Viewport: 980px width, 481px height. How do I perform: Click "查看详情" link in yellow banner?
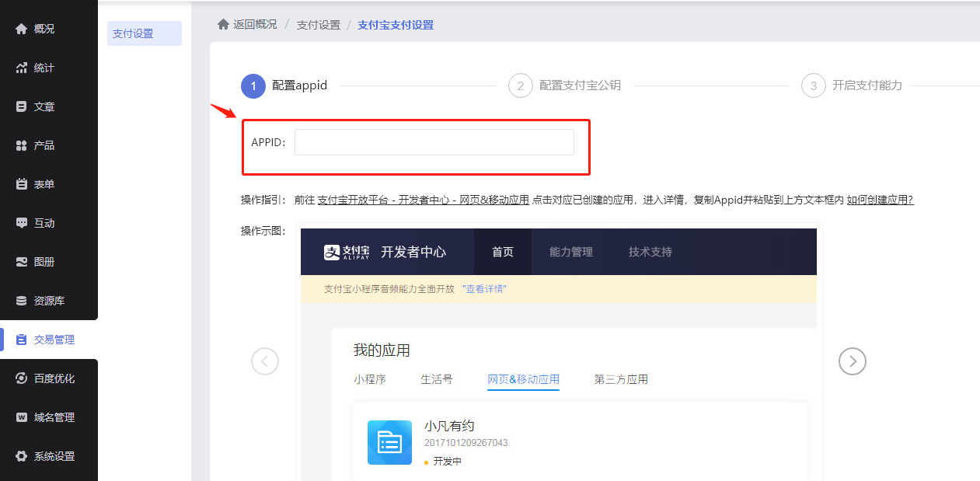coord(485,289)
